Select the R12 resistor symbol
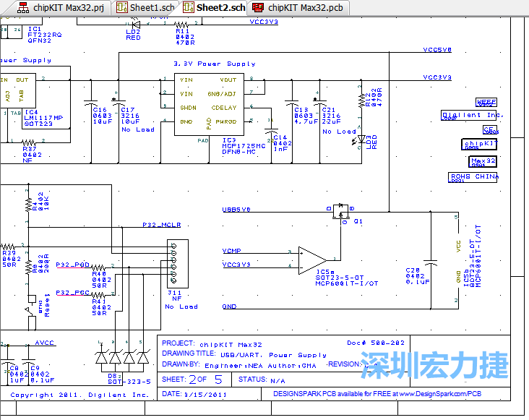This screenshot has width=529, height=420. tap(361, 100)
